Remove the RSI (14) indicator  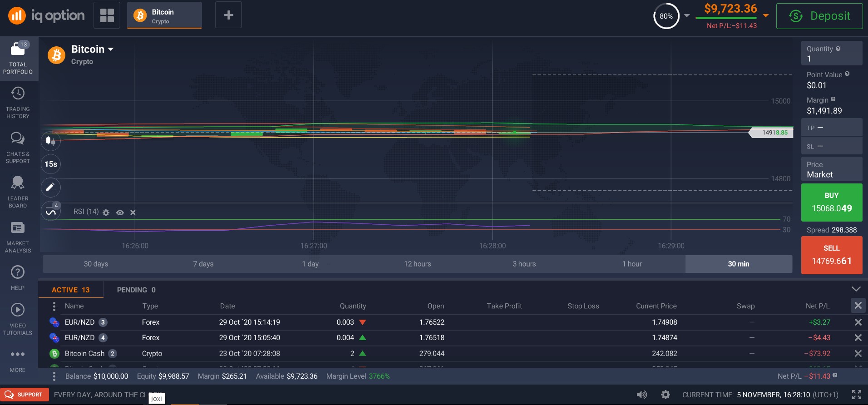pos(133,212)
